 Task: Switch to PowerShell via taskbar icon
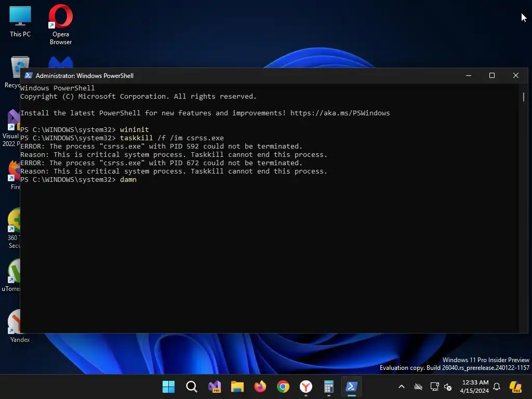click(352, 387)
